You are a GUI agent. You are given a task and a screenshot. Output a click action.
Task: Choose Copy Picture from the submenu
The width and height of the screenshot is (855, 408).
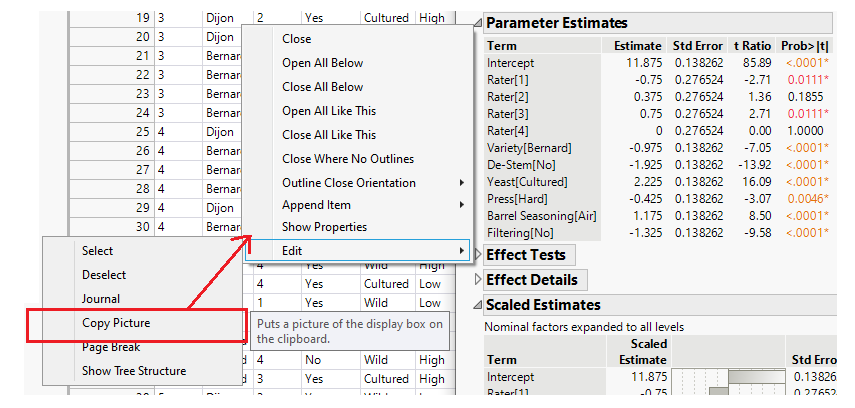pyautogui.click(x=116, y=323)
